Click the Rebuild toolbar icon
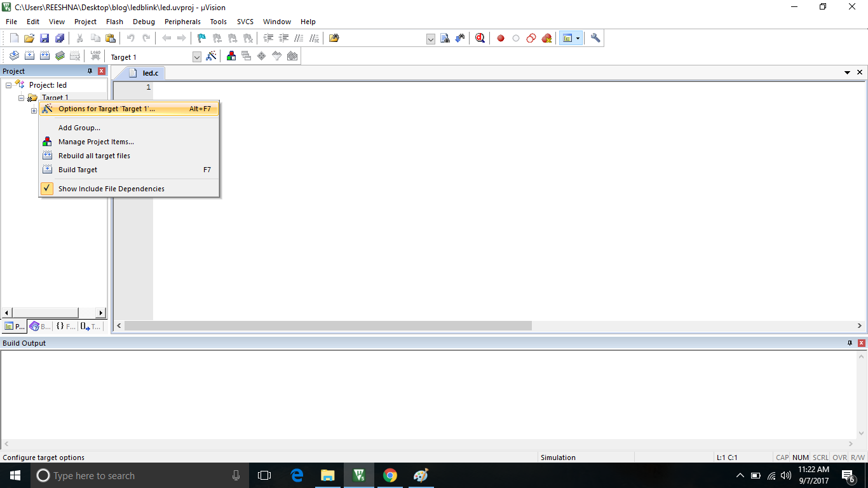 click(44, 56)
